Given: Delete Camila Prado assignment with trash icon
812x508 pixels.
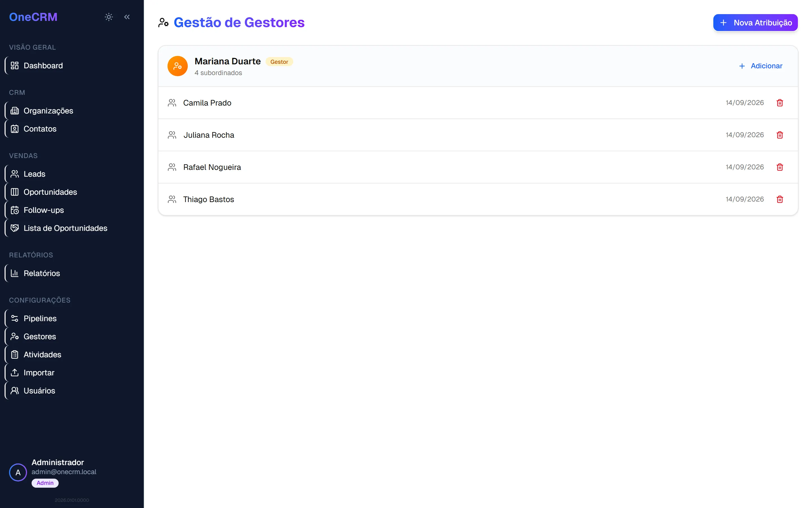Looking at the screenshot, I should click(780, 103).
